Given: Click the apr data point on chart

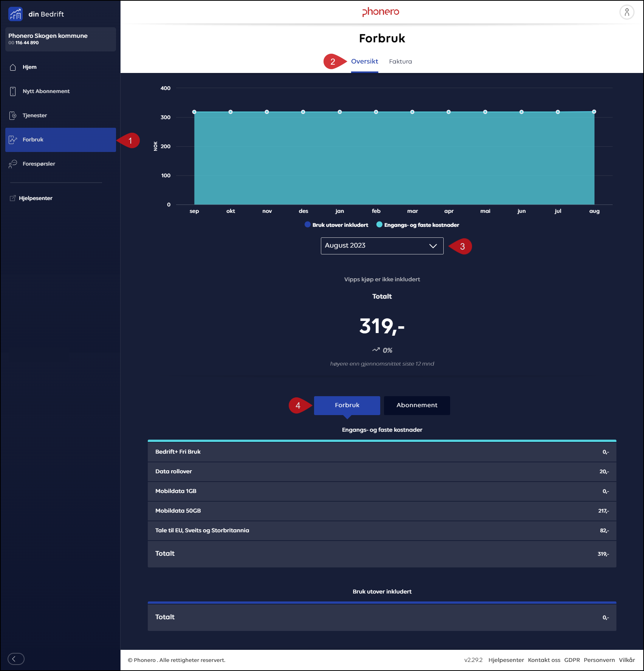Looking at the screenshot, I should (449, 112).
